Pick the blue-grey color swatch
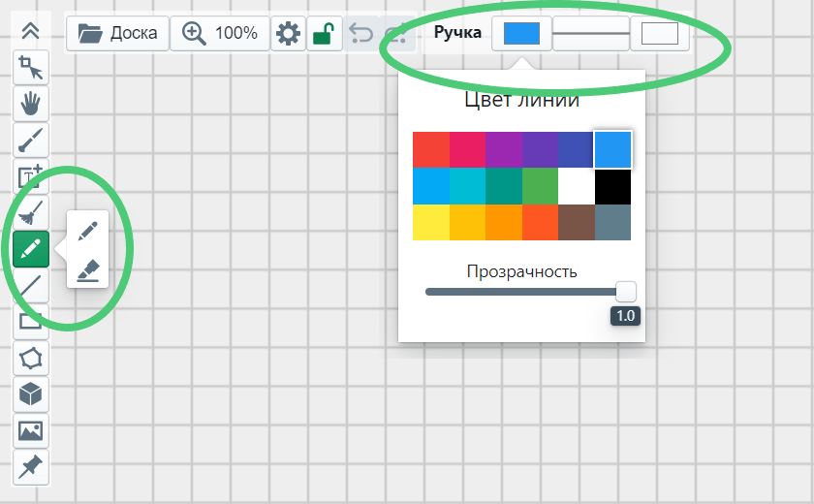This screenshot has width=814, height=504. [x=612, y=222]
